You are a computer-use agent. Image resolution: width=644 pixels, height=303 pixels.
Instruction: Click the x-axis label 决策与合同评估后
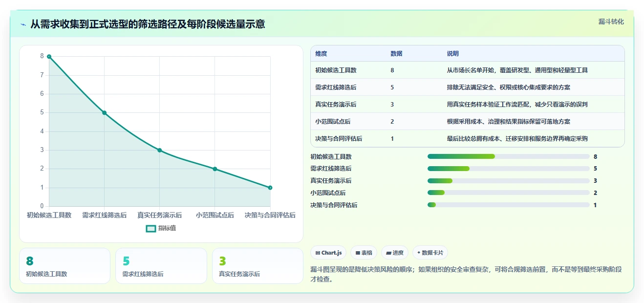pyautogui.click(x=270, y=215)
